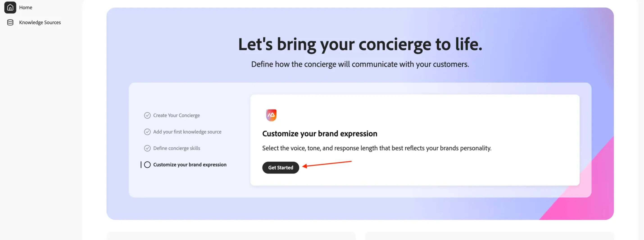Click the Brand Concierge logo icon in card

click(x=271, y=115)
